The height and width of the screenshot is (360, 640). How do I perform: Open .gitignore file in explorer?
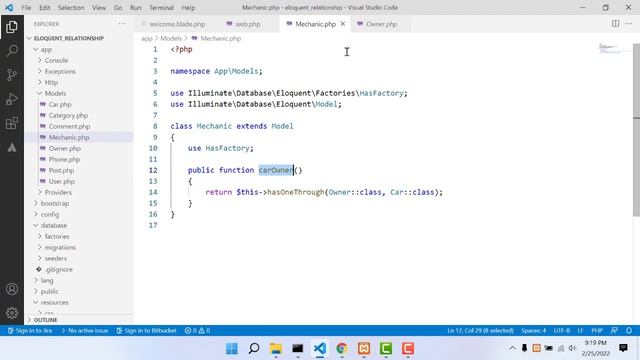(59, 269)
